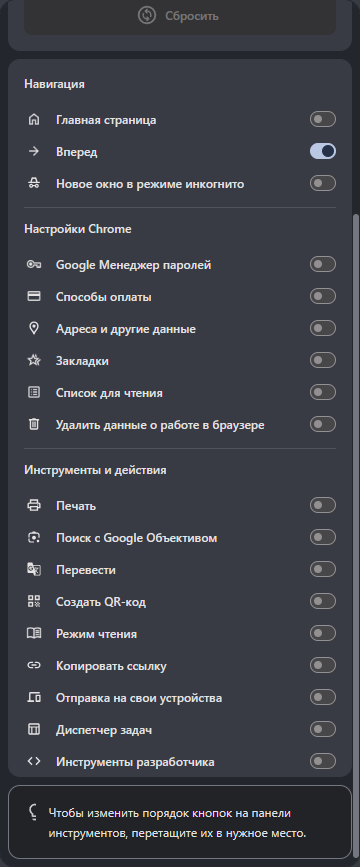Image resolution: width=360 pixels, height=867 pixels.
Task: Click the location pin icon for Адреса
Action: pos(34,329)
